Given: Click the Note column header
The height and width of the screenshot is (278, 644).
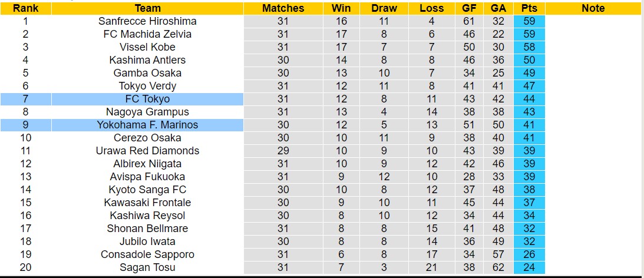Looking at the screenshot, I should point(593,8).
